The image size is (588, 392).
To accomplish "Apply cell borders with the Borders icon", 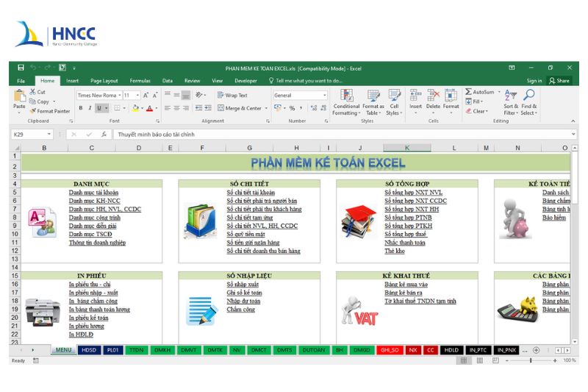I will pos(118,108).
